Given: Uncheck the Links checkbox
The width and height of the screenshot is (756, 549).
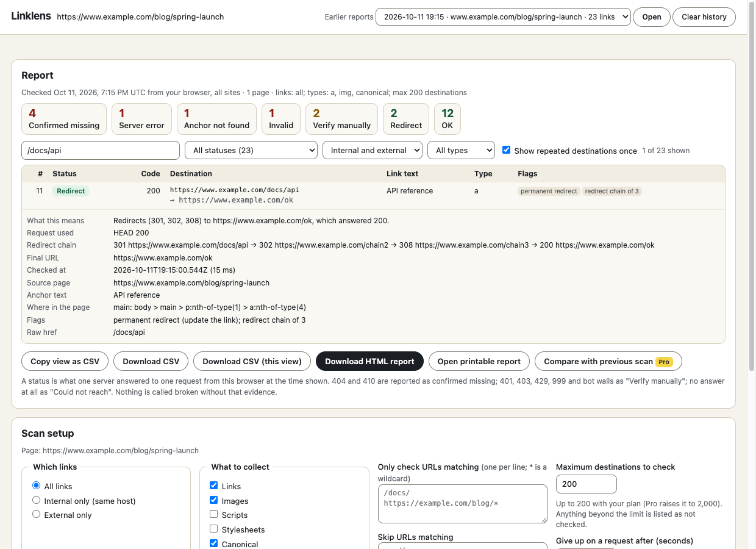Looking at the screenshot, I should coord(214,486).
